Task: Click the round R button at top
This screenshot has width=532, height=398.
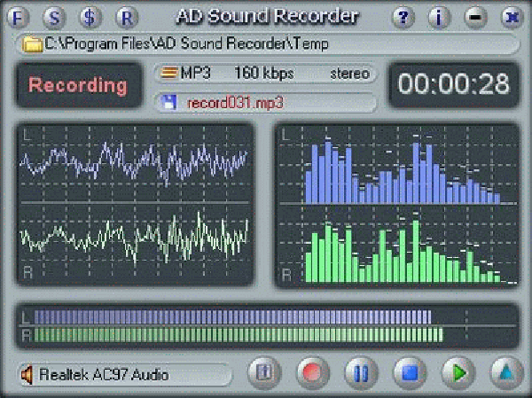Action: [127, 18]
